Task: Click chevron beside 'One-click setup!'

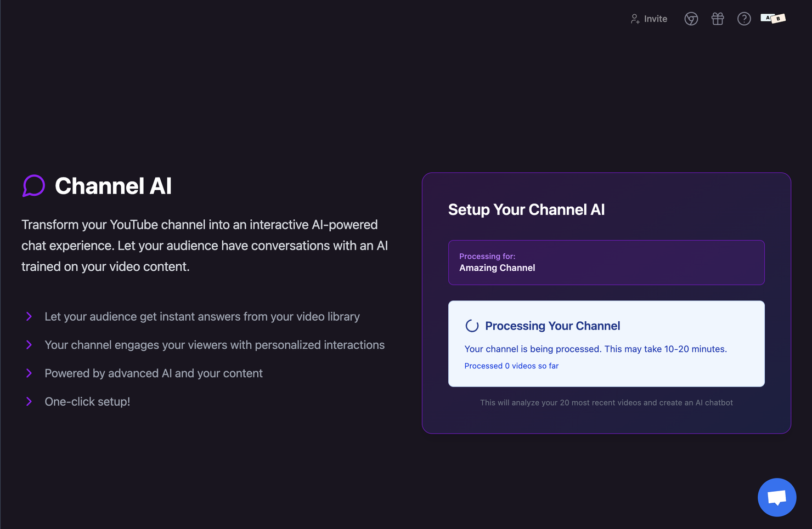Action: tap(29, 402)
